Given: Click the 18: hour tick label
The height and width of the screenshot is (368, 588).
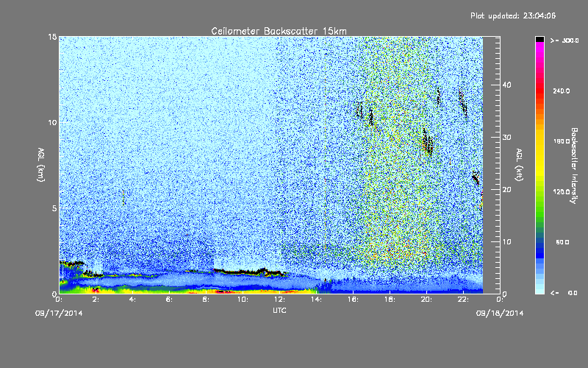Looking at the screenshot, I should click(x=390, y=300).
